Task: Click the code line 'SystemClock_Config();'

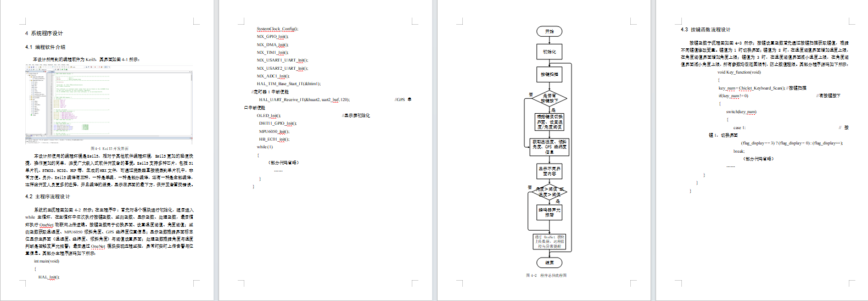Action: point(277,29)
